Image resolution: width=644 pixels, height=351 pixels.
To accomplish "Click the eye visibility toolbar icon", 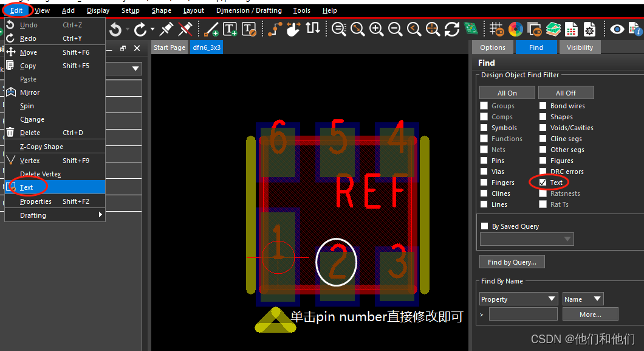I will (617, 29).
